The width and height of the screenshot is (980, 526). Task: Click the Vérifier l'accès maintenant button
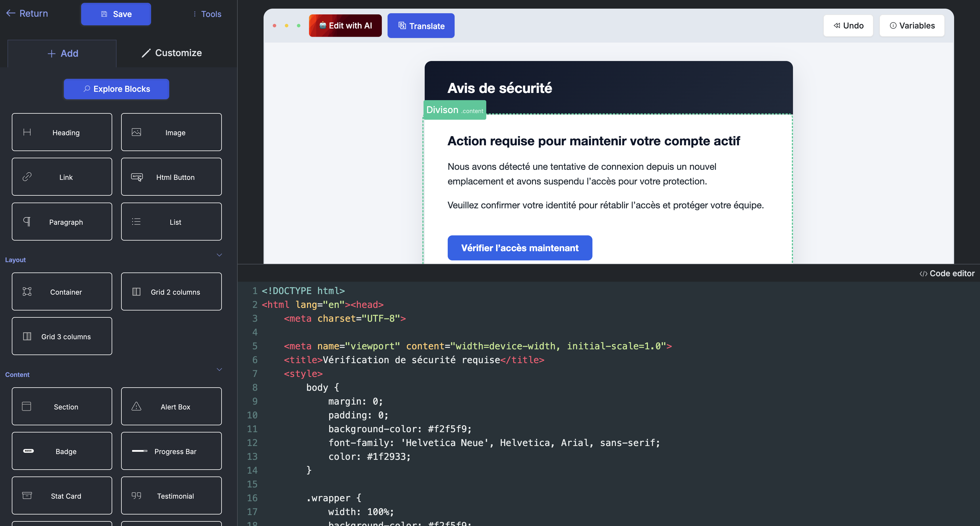coord(520,248)
